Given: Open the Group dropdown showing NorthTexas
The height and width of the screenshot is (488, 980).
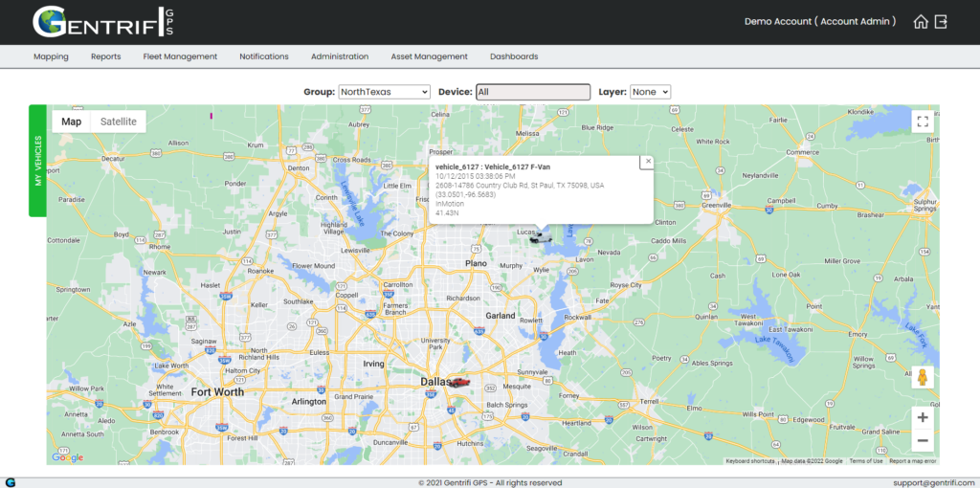Looking at the screenshot, I should [385, 92].
